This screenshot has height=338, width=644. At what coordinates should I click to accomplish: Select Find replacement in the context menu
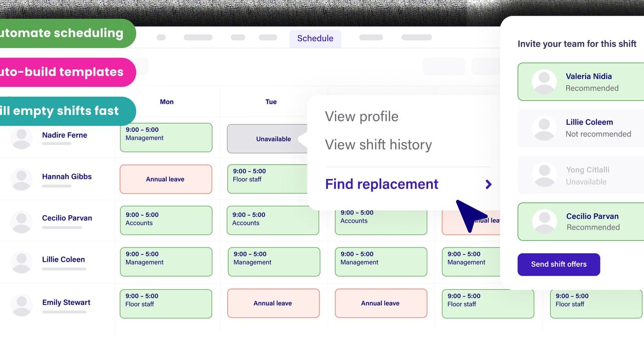click(x=382, y=184)
